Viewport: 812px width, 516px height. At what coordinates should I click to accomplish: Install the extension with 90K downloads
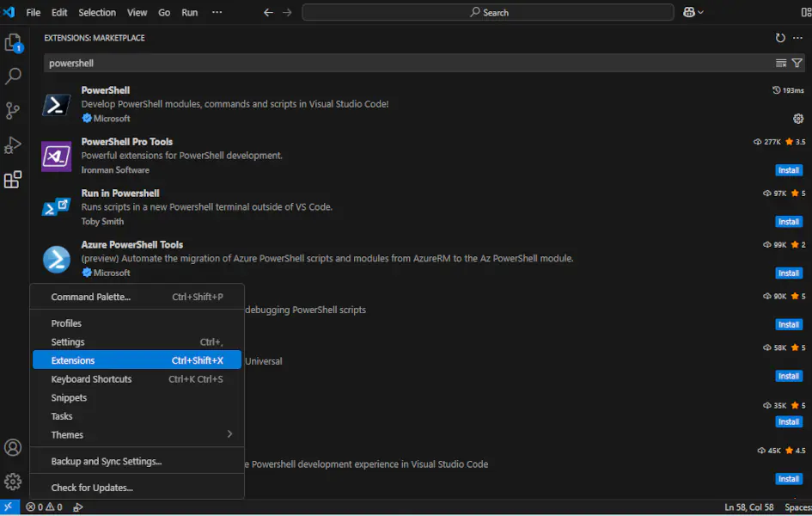[x=789, y=325]
